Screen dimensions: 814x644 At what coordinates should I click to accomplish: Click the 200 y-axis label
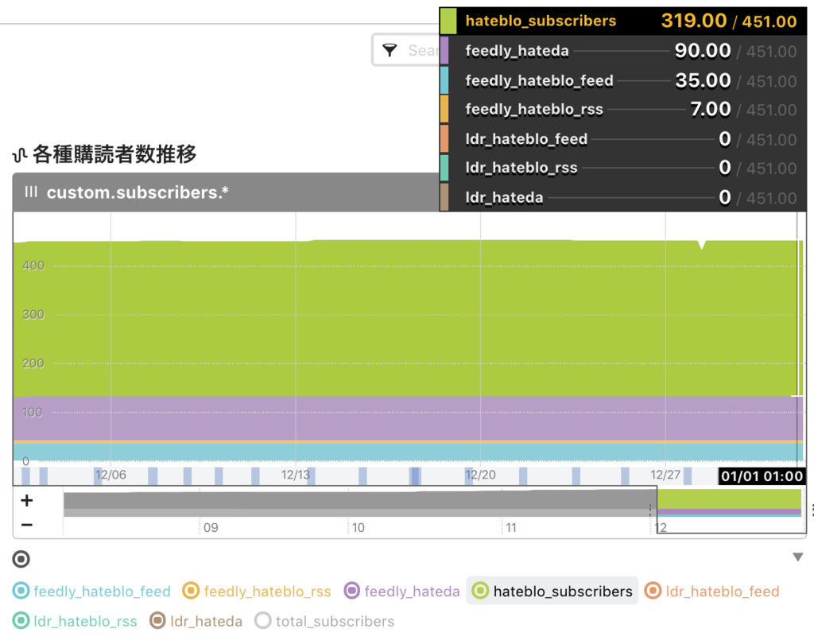pyautogui.click(x=33, y=363)
